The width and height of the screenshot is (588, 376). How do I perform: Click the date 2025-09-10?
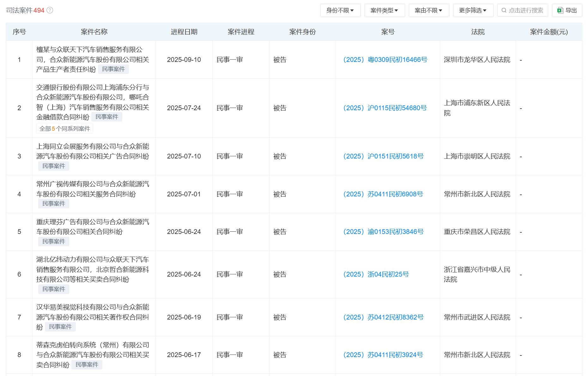coord(184,60)
